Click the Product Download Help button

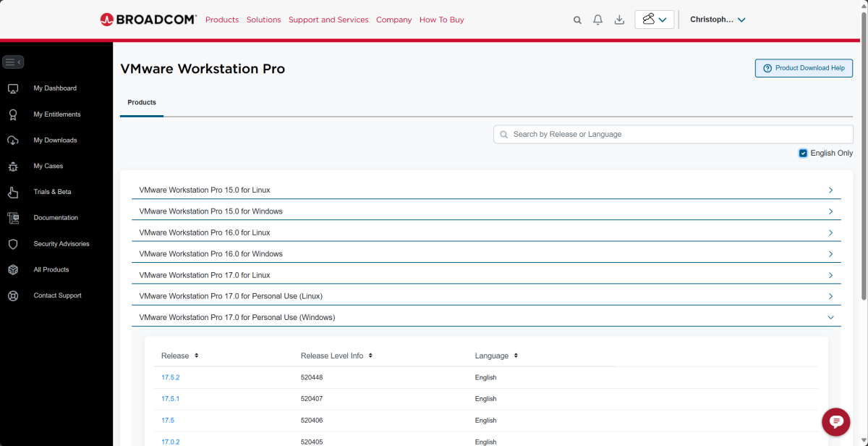804,67
